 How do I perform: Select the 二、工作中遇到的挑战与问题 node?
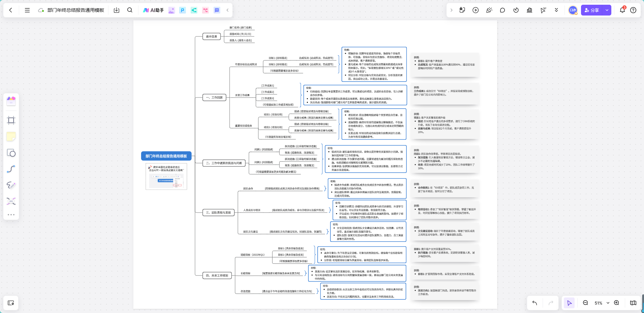click(x=224, y=163)
